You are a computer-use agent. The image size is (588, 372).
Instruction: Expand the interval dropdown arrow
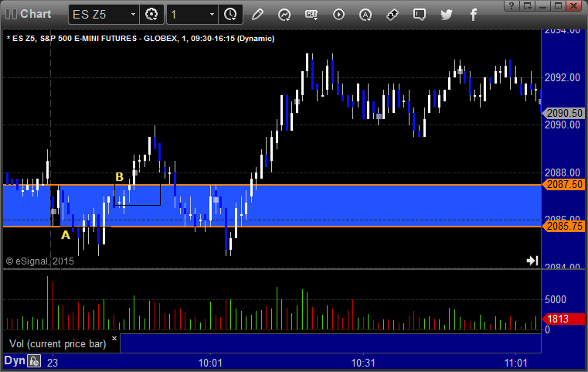click(212, 15)
